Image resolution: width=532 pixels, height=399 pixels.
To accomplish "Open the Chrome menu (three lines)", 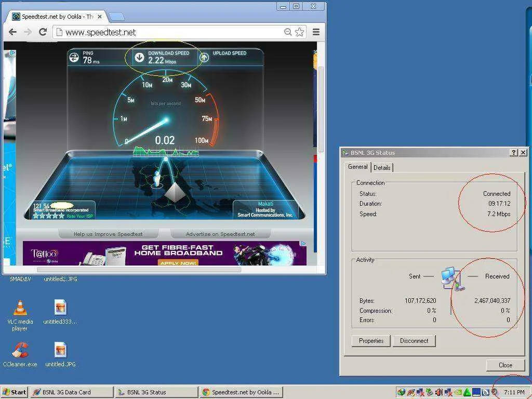I will (x=316, y=32).
